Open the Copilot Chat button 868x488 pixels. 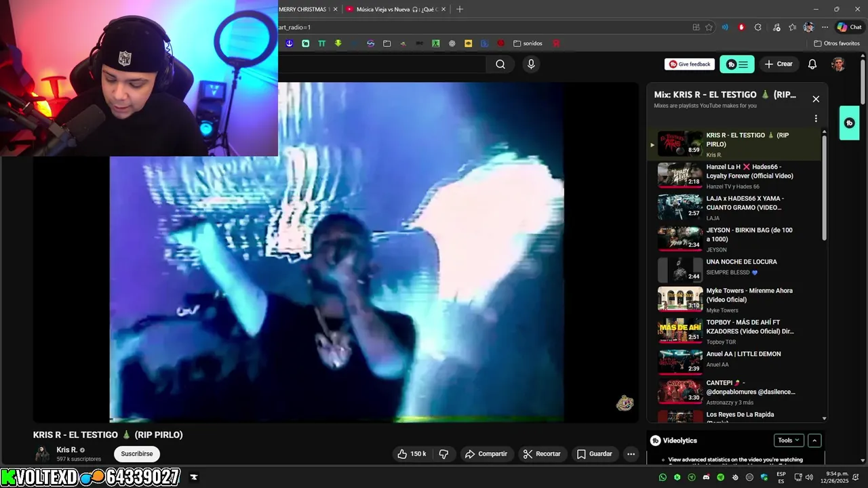(x=849, y=27)
